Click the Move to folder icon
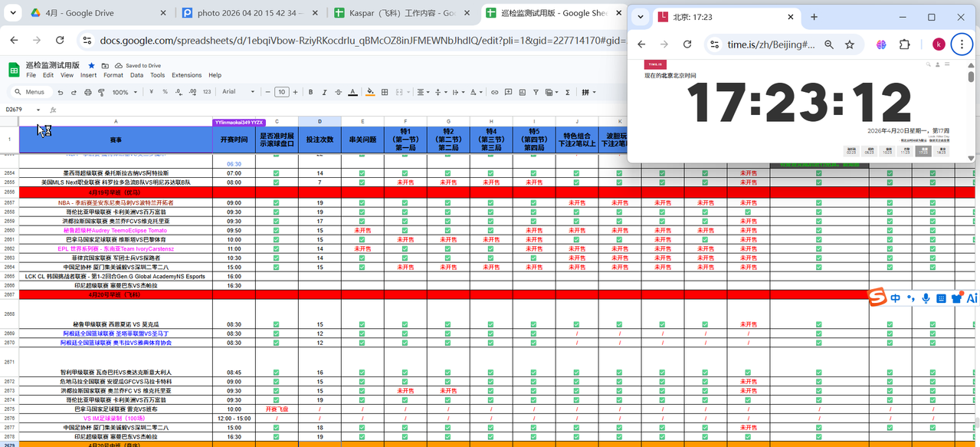This screenshot has height=447, width=980. pyautogui.click(x=104, y=66)
